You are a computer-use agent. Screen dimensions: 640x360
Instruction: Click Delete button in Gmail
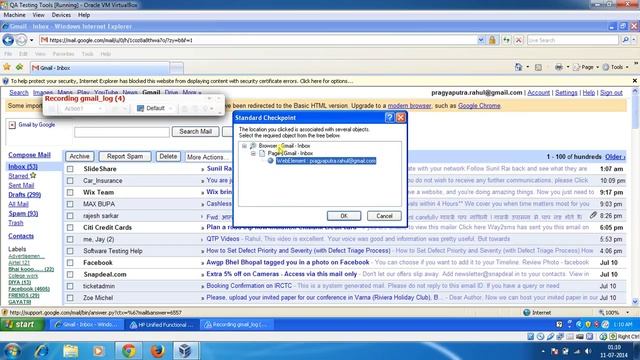168,156
